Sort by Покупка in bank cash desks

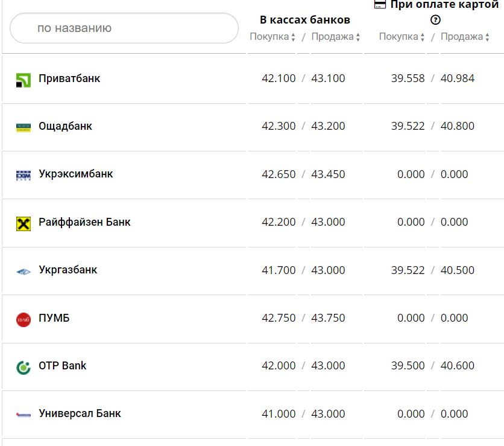[x=272, y=37]
